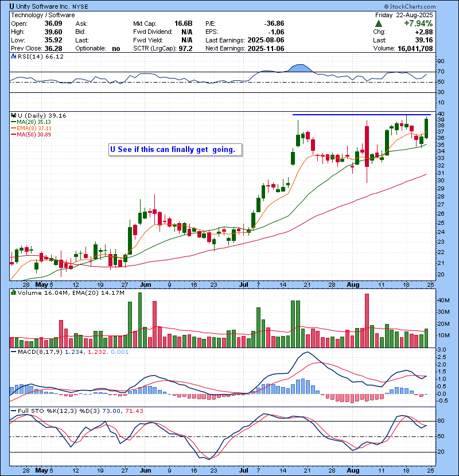Viewport: 459px width, 476px height.
Task: Select the Open value 36.09
Action: pyautogui.click(x=53, y=24)
